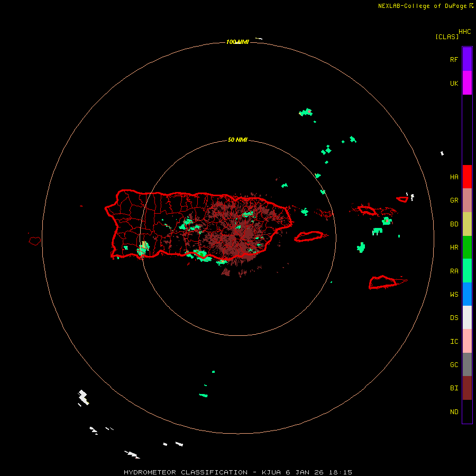Screen dimensions: 476x476
Task: Click the Mona island outline
Action: coord(34,241)
